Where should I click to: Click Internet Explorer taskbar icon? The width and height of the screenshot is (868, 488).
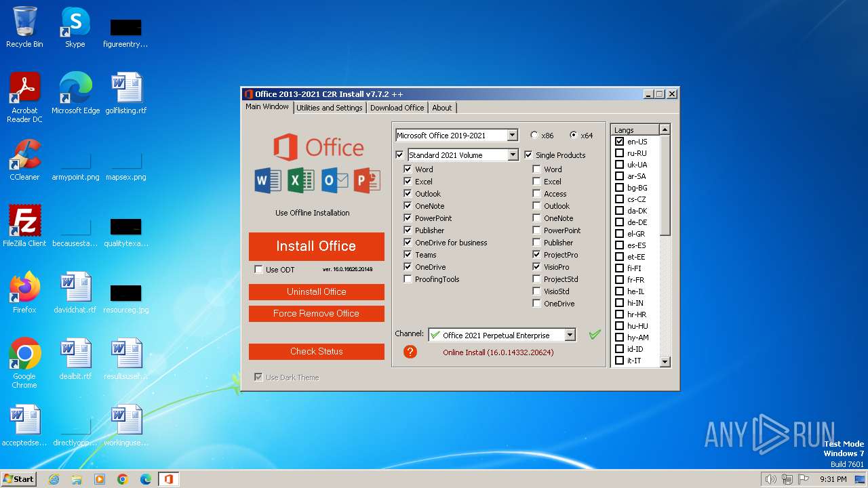click(x=54, y=479)
